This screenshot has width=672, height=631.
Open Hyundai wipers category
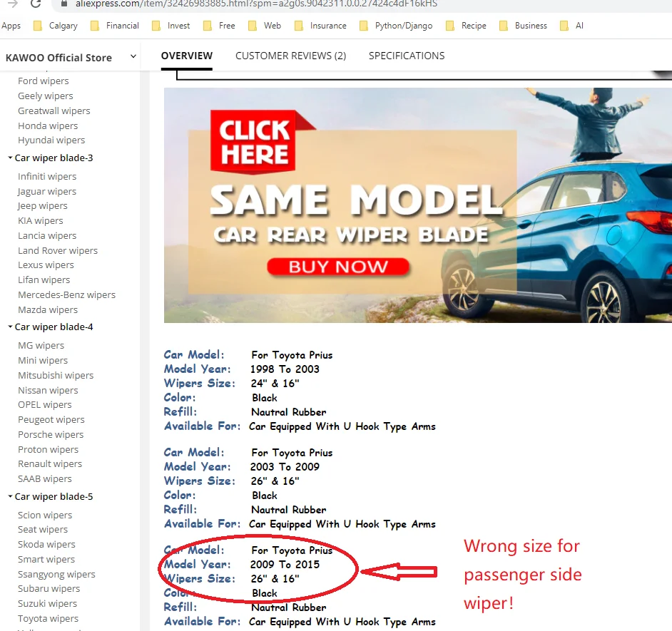pos(51,140)
